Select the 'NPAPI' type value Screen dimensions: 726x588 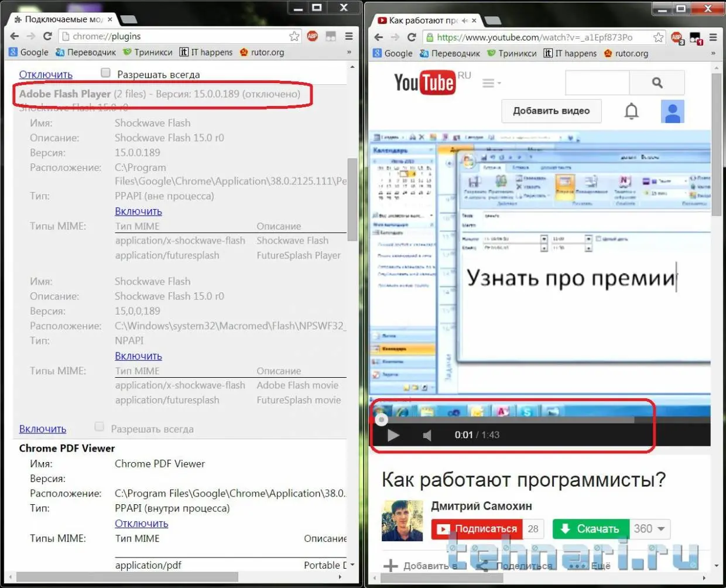click(129, 341)
